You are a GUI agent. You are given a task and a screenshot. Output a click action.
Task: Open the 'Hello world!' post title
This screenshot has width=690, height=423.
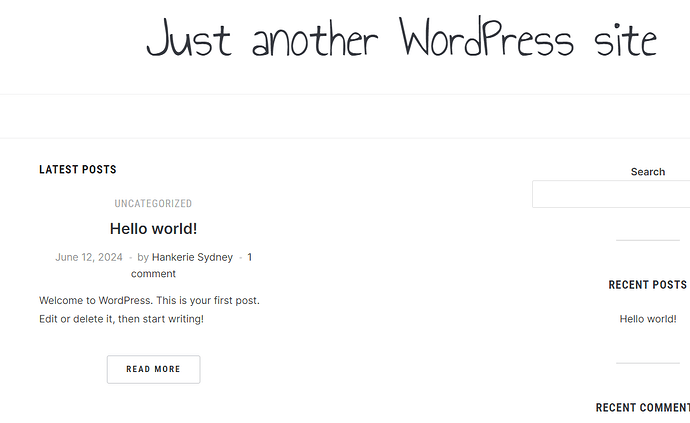(x=154, y=228)
